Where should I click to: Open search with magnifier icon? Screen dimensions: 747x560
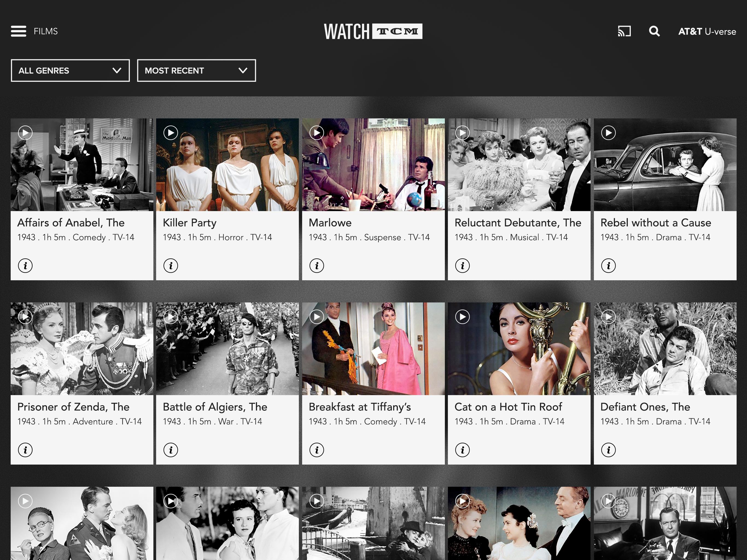coord(654,31)
